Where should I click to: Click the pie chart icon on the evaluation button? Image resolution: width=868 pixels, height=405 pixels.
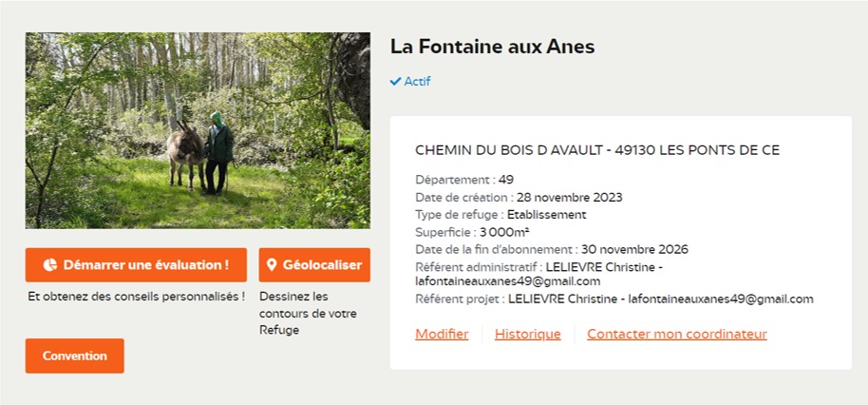(x=50, y=265)
